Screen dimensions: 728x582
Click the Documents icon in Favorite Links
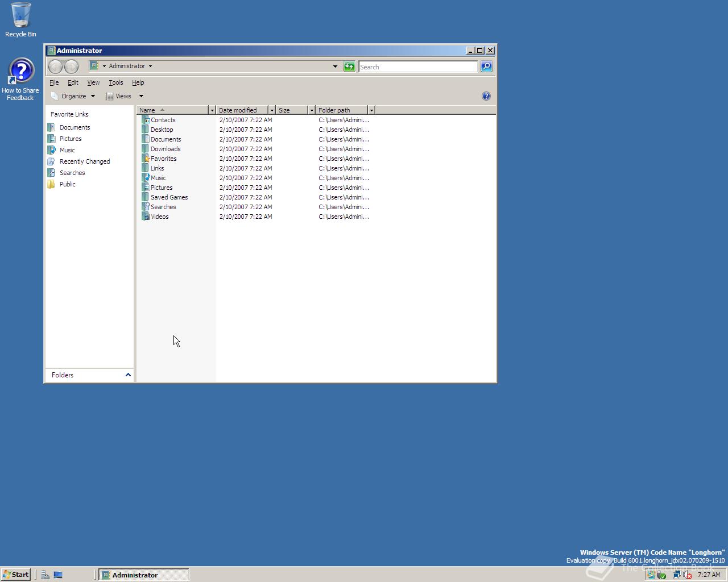click(51, 127)
